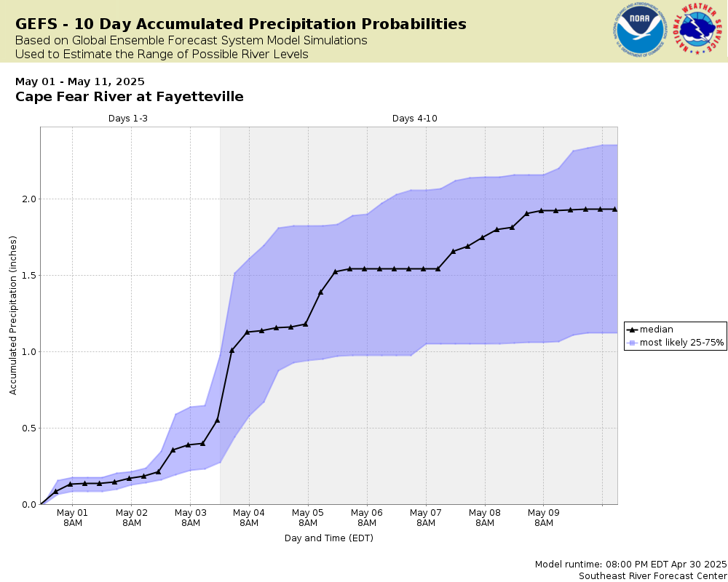
Task: Click the Days 1-3 header label
Action: click(128, 119)
